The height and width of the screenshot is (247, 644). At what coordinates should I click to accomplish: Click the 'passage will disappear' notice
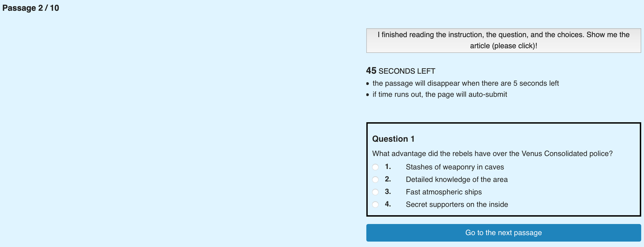[465, 83]
